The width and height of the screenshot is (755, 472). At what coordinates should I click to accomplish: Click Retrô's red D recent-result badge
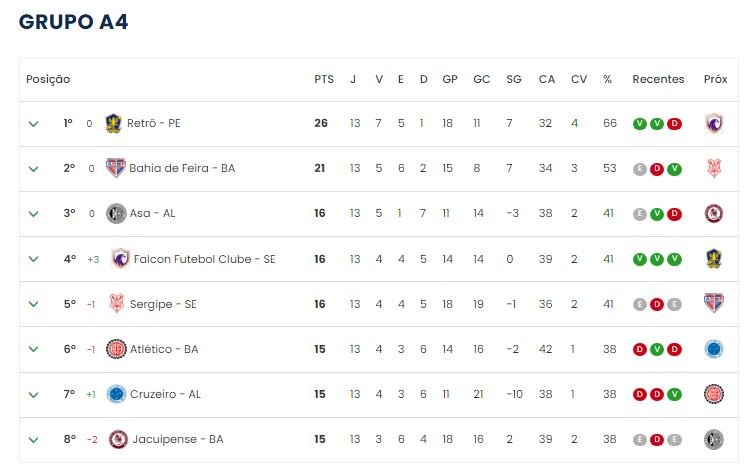point(675,124)
